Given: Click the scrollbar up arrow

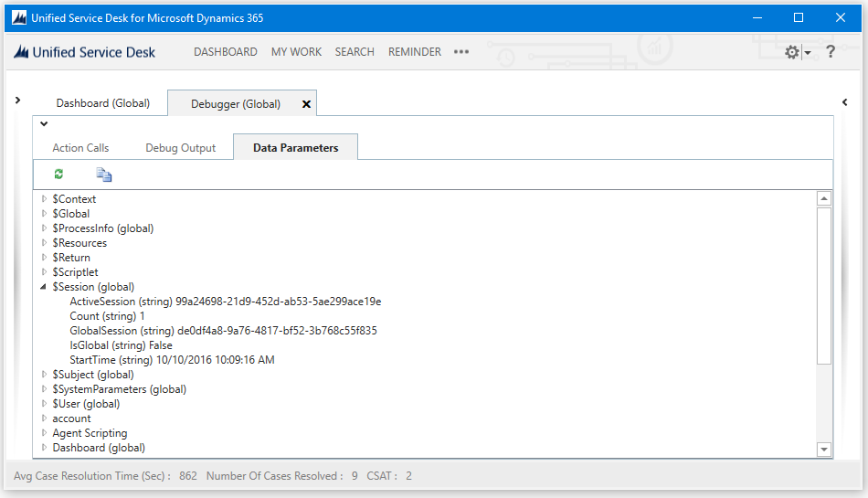Looking at the screenshot, I should (824, 198).
